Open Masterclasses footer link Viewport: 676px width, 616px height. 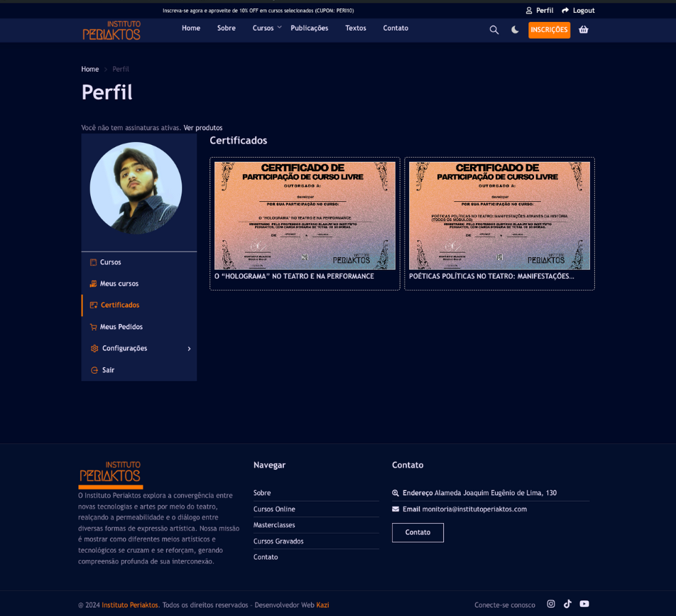(274, 525)
